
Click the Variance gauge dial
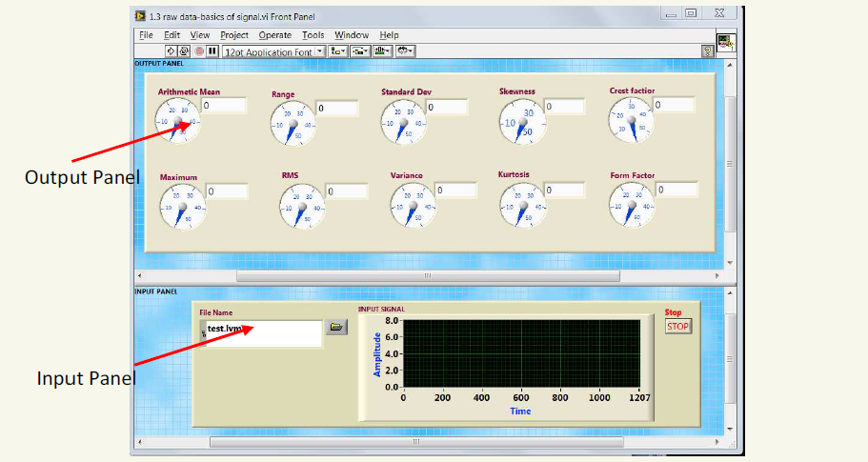[413, 206]
